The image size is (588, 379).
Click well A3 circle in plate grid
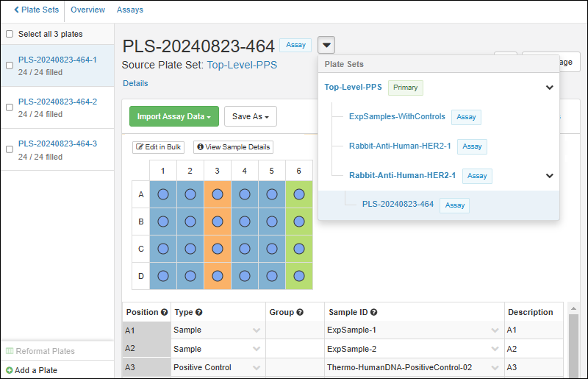coord(218,195)
